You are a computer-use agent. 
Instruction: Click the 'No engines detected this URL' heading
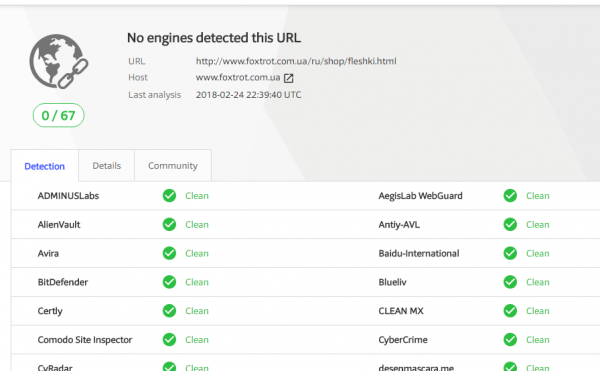(214, 38)
